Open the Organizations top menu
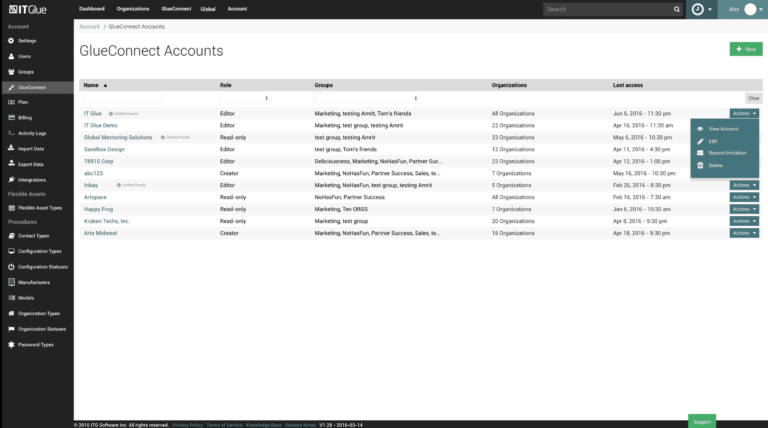The width and height of the screenshot is (768, 428). pyautogui.click(x=133, y=9)
